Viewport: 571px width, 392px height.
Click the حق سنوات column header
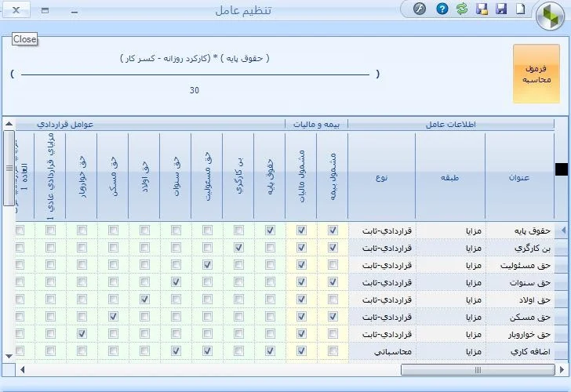[x=176, y=176]
